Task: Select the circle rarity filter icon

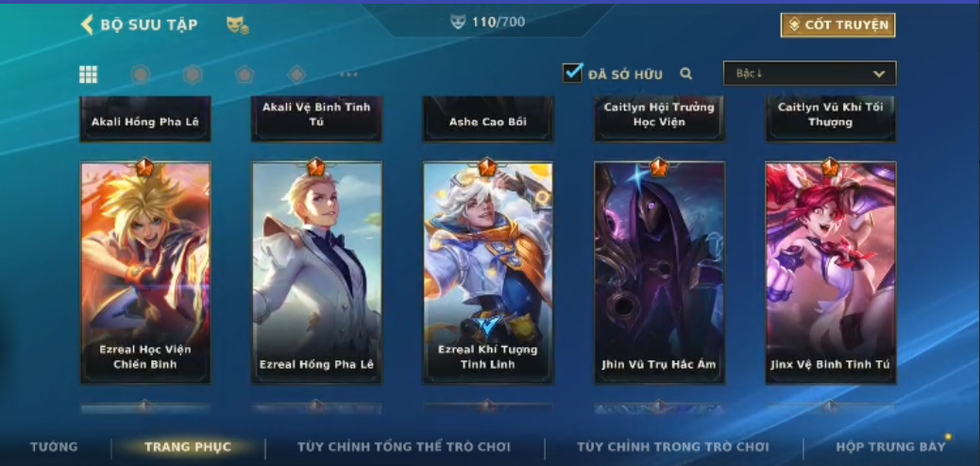Action: (140, 75)
